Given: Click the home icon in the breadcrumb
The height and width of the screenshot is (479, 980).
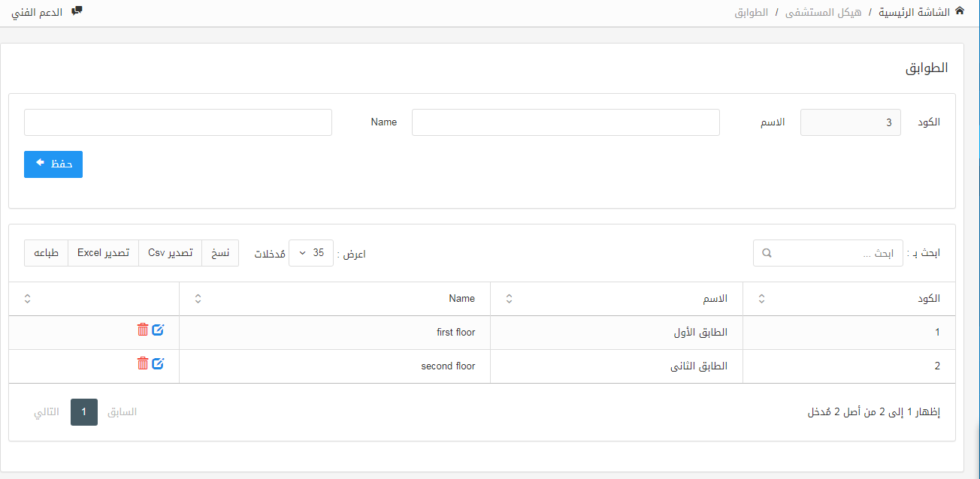Looking at the screenshot, I should tap(959, 11).
